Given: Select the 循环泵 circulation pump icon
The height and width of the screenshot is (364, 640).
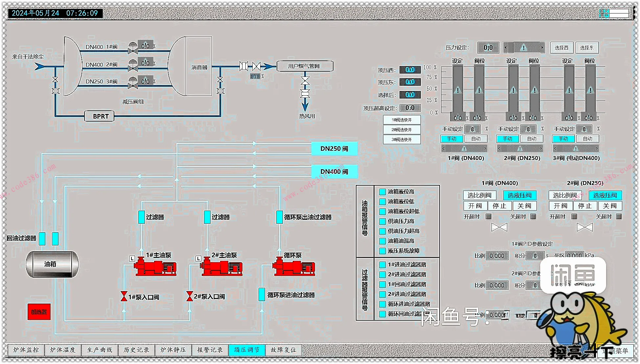Looking at the screenshot, I should pyautogui.click(x=293, y=267).
